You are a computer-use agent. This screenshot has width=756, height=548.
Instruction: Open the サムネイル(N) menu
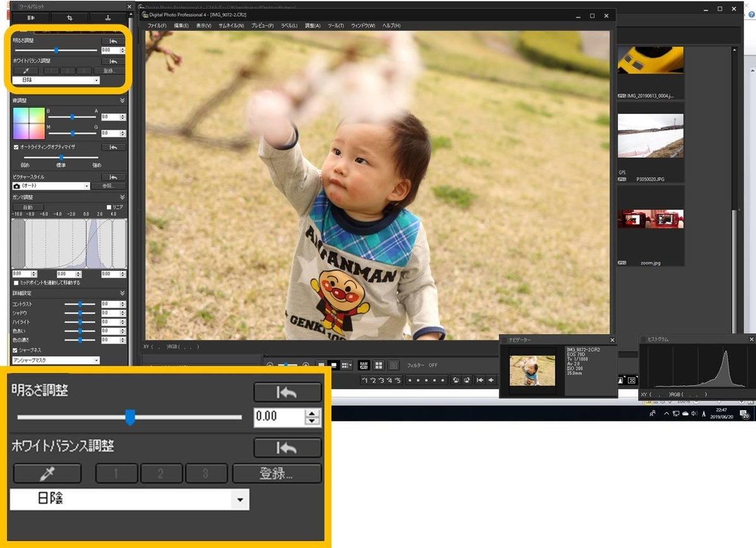click(231, 26)
